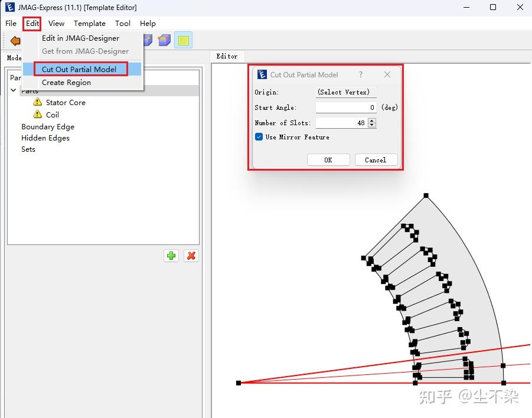Click the dialog help question mark
532x418 pixels.
[361, 75]
